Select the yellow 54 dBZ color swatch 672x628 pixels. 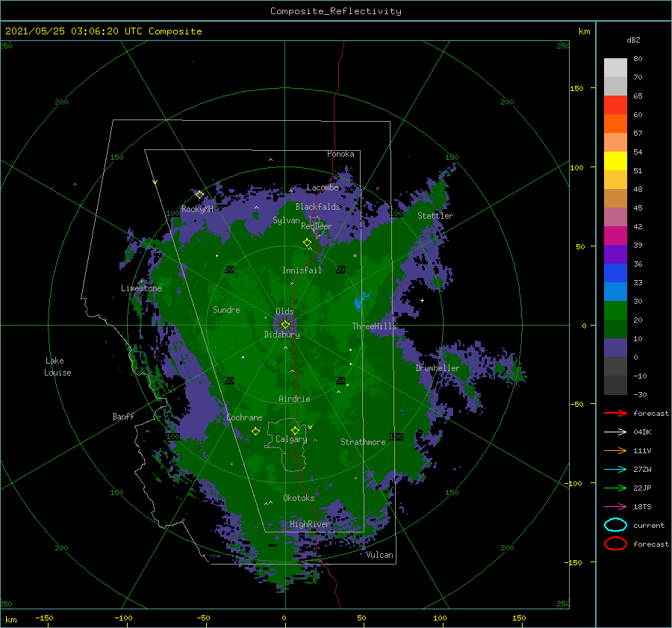[x=615, y=161]
